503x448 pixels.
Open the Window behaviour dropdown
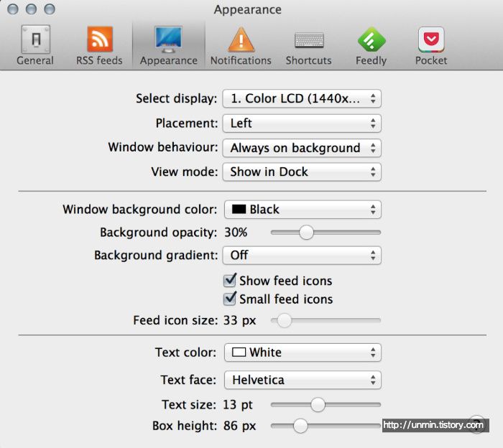[x=302, y=148]
